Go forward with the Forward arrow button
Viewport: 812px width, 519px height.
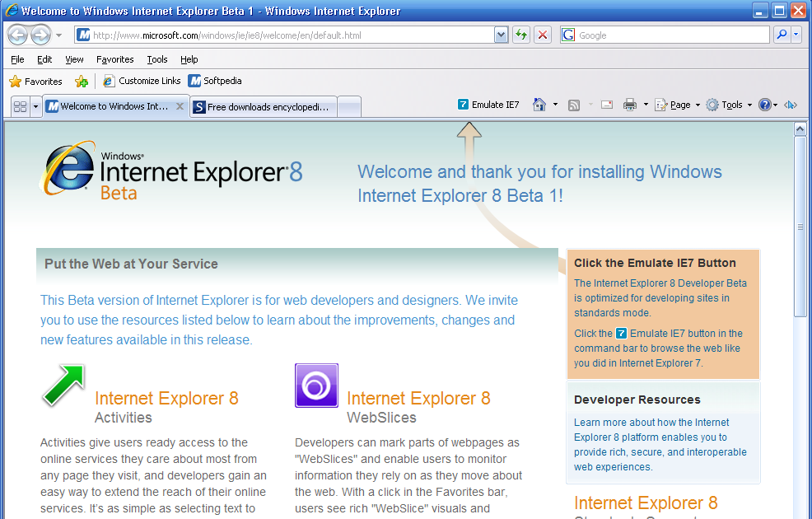(x=40, y=35)
